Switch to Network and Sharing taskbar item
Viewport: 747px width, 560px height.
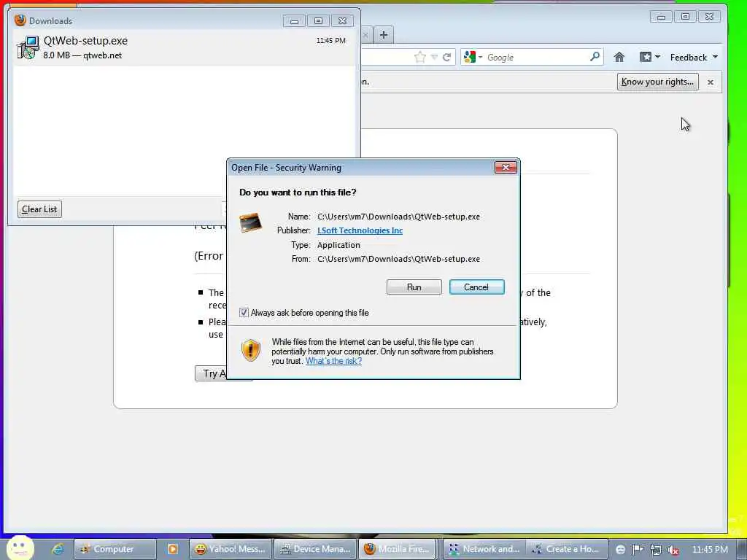484,549
